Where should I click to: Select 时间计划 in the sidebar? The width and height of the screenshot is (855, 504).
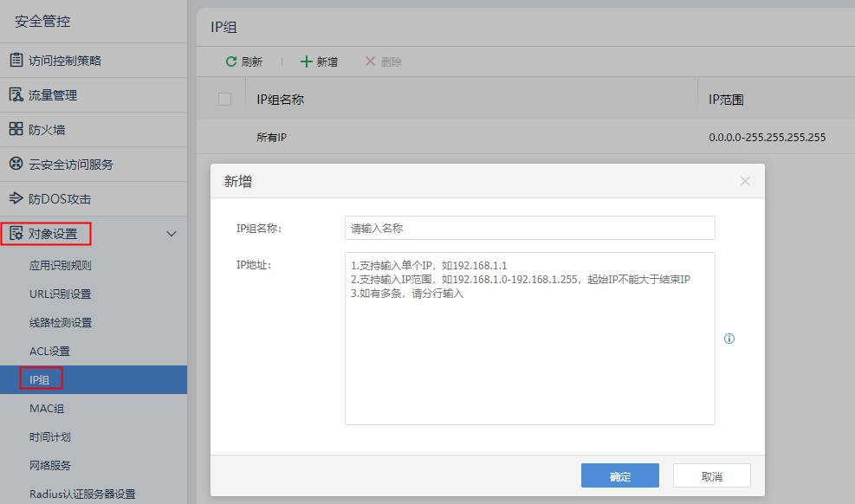[x=49, y=437]
